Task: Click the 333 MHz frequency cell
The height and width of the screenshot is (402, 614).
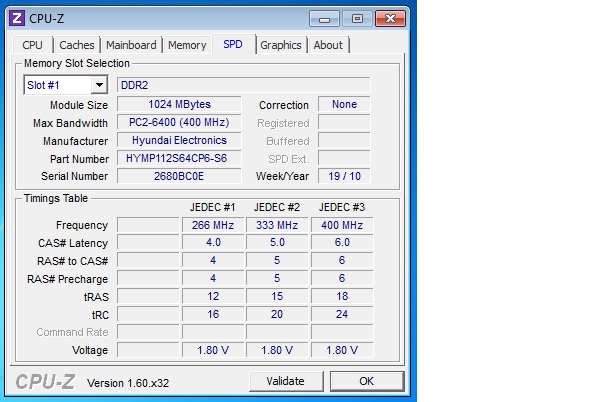Action: click(x=277, y=225)
